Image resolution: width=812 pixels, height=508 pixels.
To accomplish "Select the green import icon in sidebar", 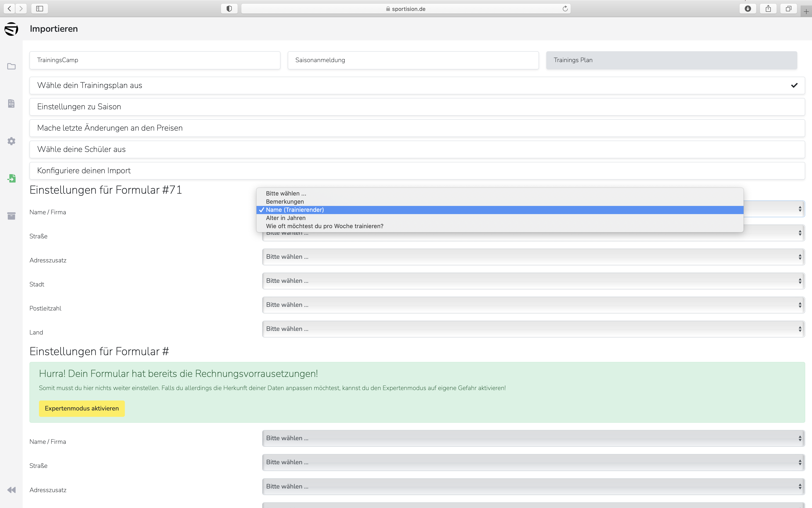I will [11, 178].
